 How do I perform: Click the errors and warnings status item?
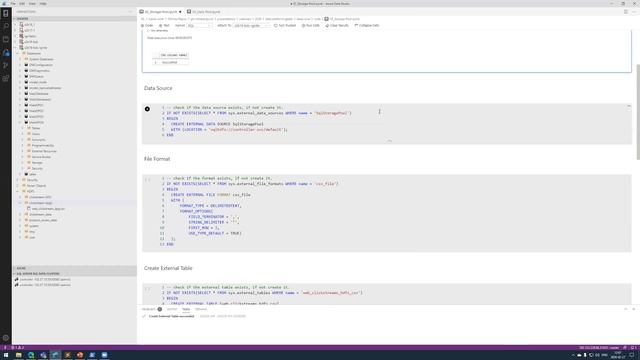pyautogui.click(x=17, y=348)
